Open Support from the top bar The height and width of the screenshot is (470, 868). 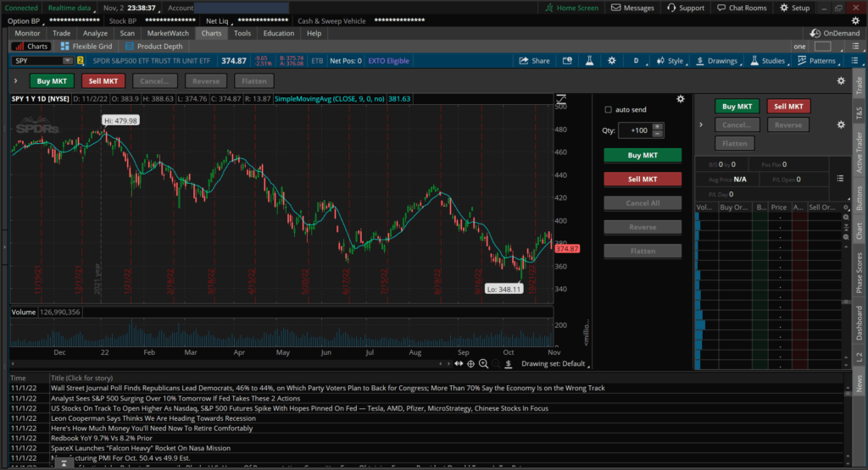tap(686, 8)
